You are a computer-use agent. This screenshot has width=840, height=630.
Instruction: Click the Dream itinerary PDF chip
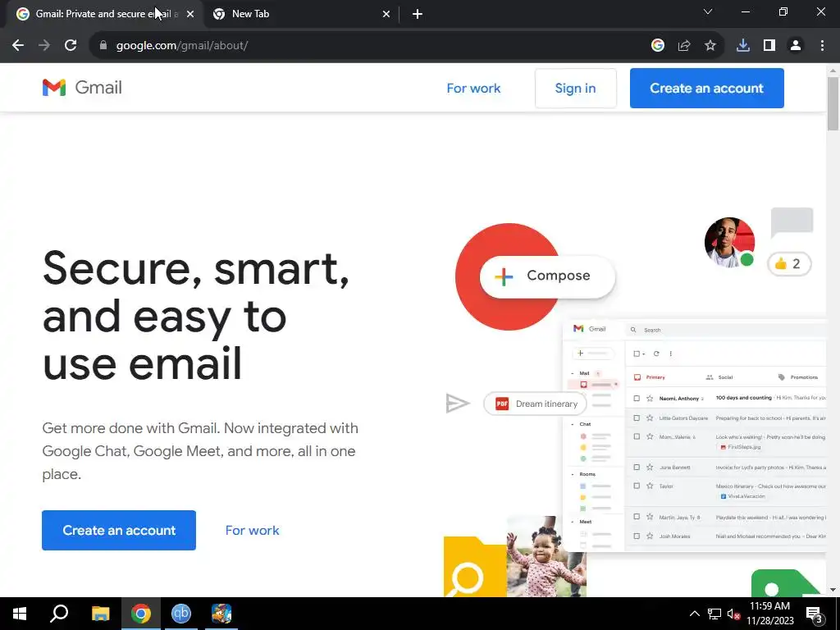[x=535, y=404]
